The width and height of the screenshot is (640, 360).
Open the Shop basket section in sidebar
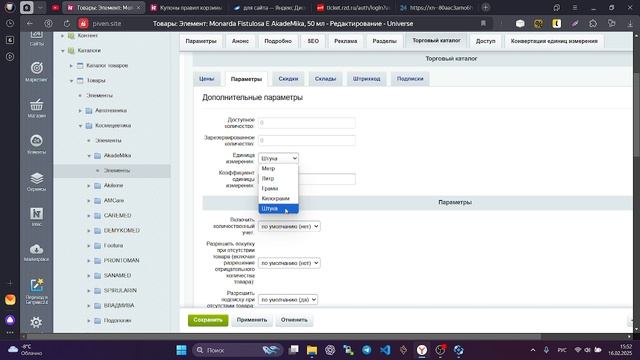tap(36, 108)
